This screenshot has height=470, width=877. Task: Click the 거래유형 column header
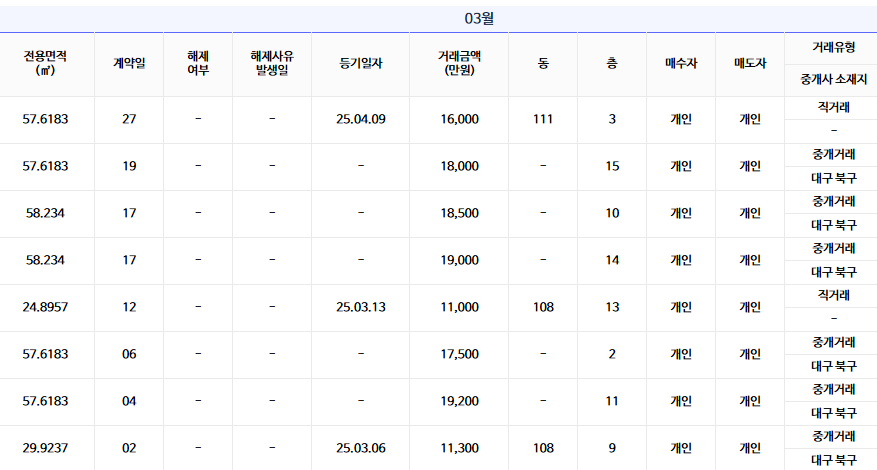(x=833, y=48)
